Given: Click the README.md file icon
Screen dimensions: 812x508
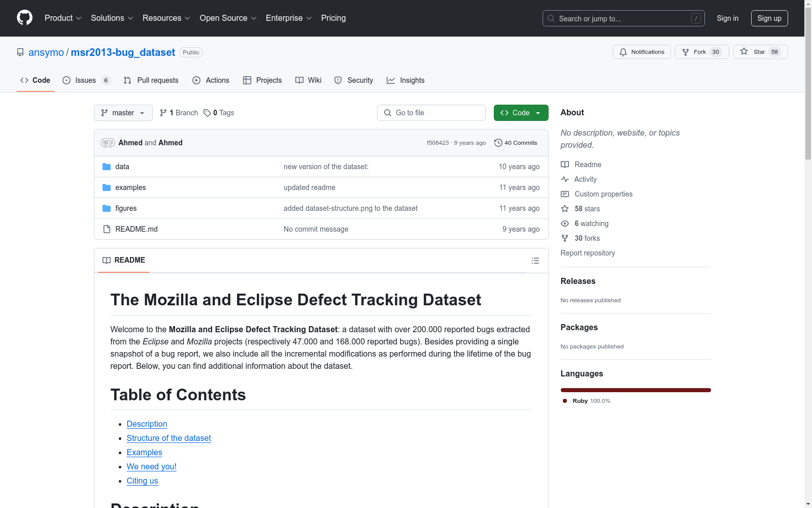Looking at the screenshot, I should [107, 229].
